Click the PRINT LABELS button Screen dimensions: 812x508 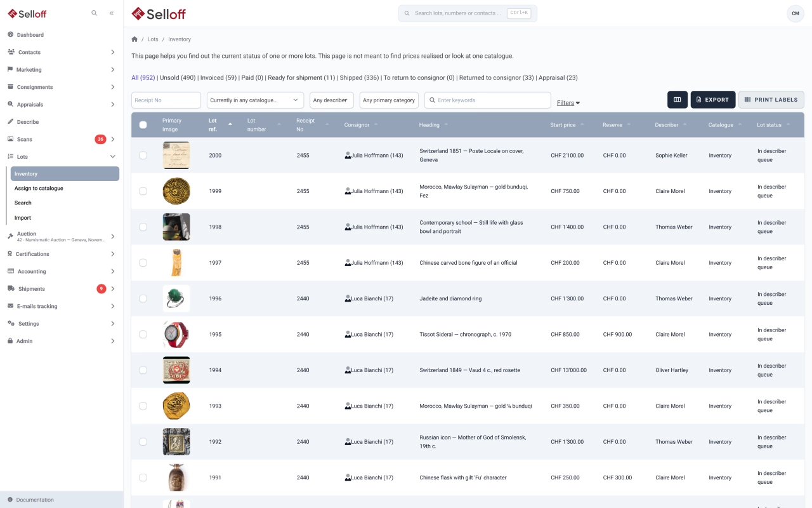click(771, 100)
